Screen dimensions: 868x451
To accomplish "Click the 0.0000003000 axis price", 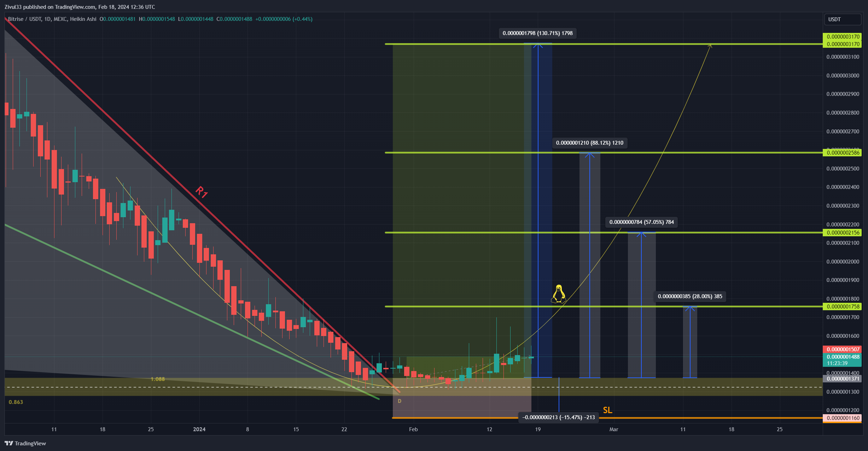I will pyautogui.click(x=843, y=76).
